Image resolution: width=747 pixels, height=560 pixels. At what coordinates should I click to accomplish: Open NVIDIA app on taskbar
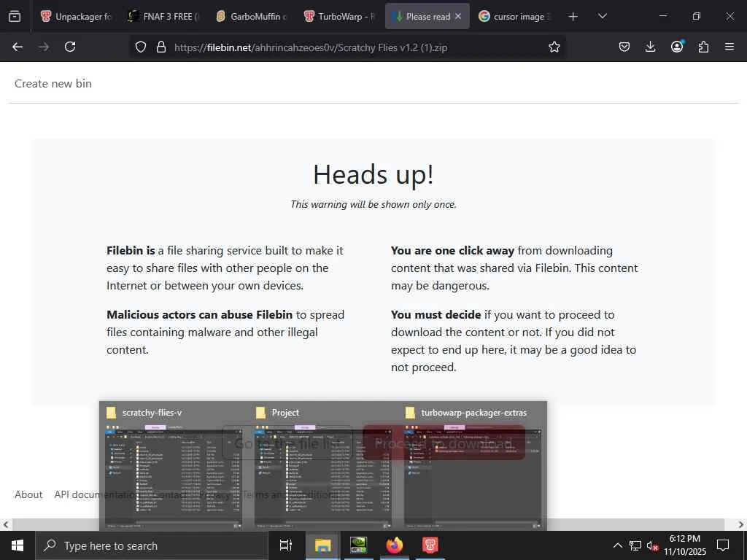(358, 545)
